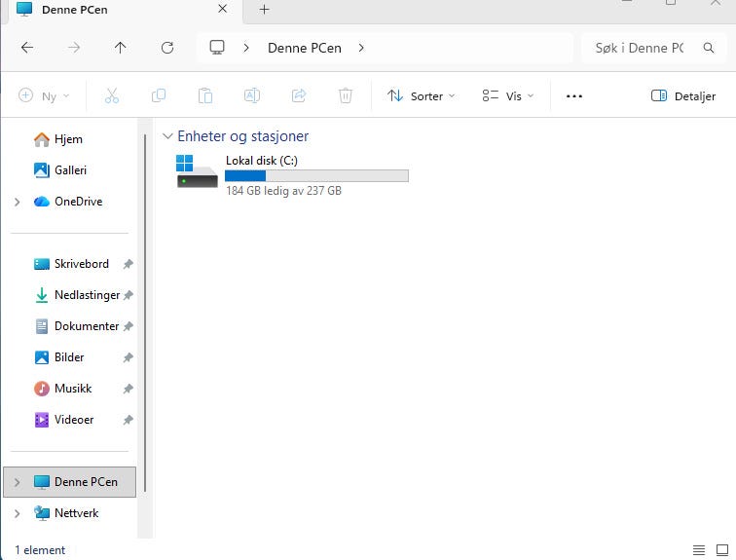Open the Vis view dropdown
The image size is (736, 560).
coord(508,96)
